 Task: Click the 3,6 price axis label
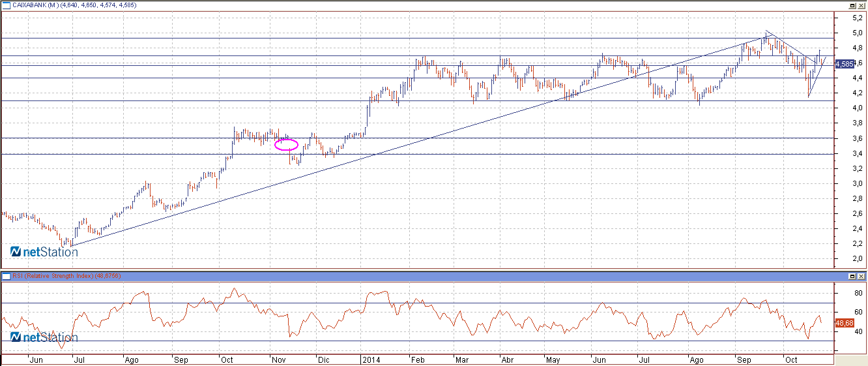coord(858,138)
